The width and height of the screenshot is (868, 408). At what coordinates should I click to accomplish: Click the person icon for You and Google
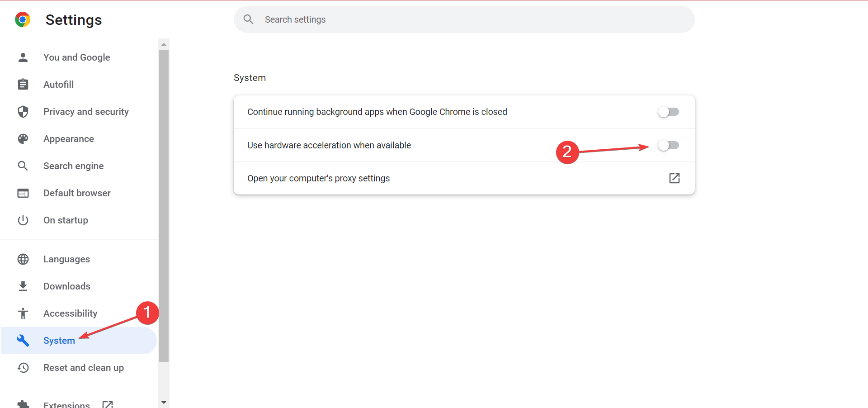coord(23,57)
